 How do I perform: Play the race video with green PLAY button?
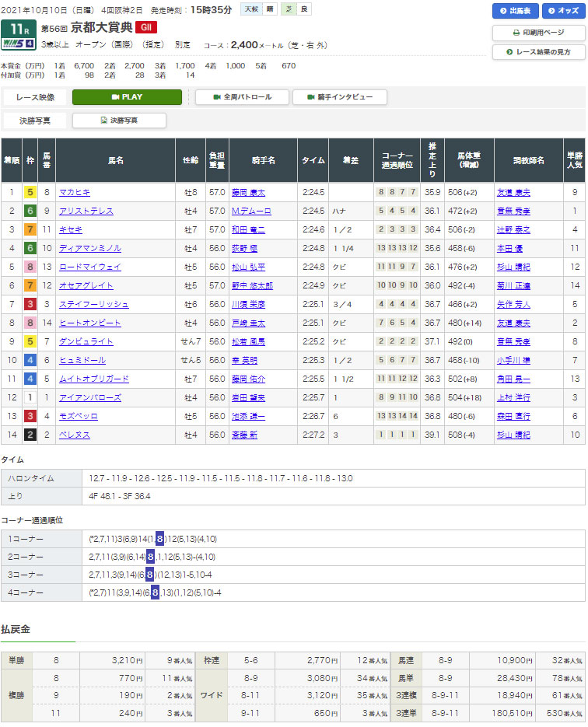point(127,97)
